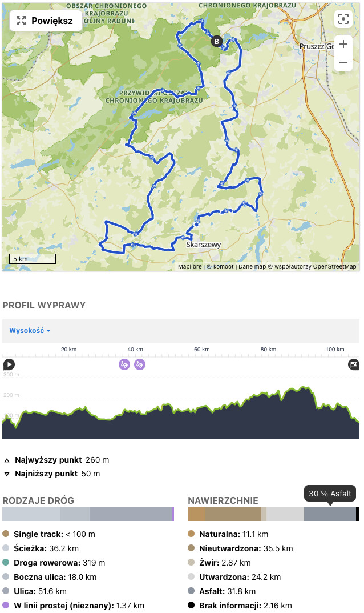Click the start play icon on profile
The height and width of the screenshot is (613, 364).
[x=9, y=364]
